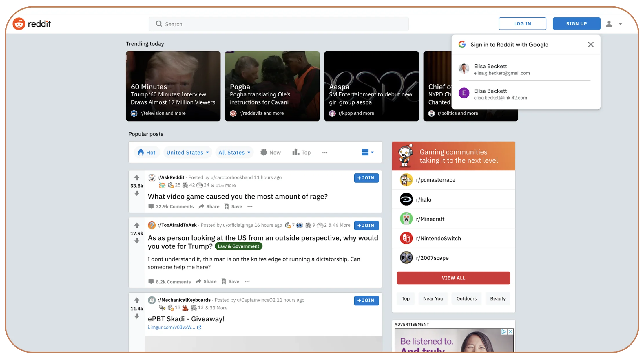
Task: Select the Beauty category chip
Action: [x=498, y=298]
